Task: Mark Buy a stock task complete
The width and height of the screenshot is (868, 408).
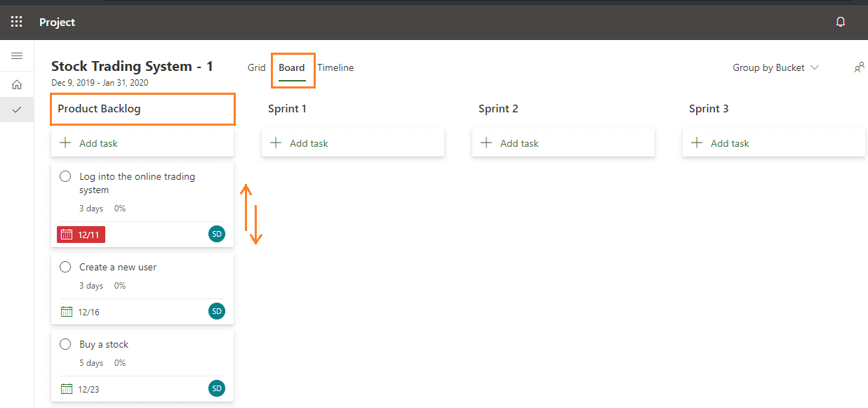Action: click(x=65, y=344)
